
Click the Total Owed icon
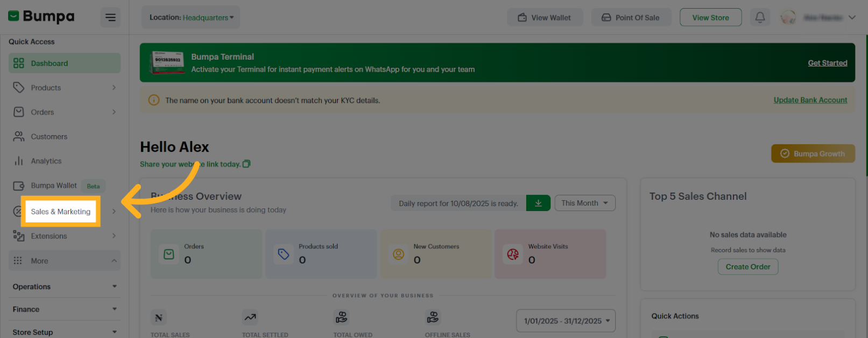click(x=341, y=318)
